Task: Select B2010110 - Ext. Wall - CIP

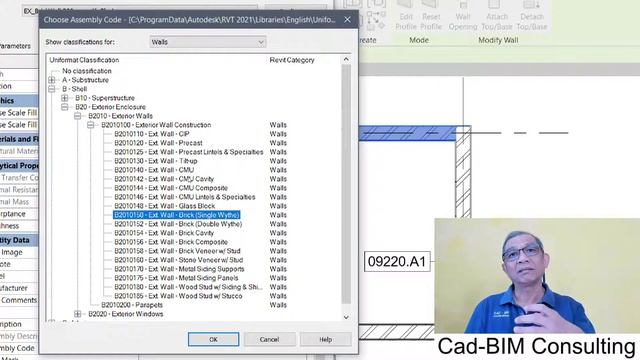Action: [x=152, y=134]
